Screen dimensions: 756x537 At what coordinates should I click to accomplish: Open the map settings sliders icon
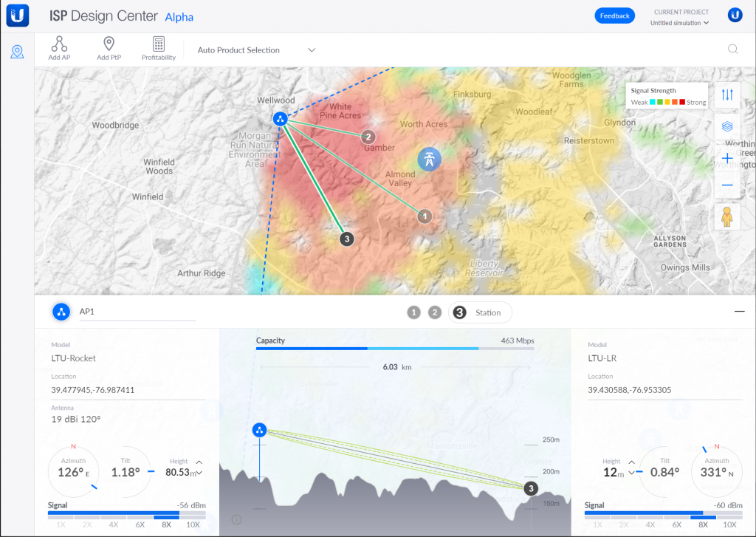727,95
